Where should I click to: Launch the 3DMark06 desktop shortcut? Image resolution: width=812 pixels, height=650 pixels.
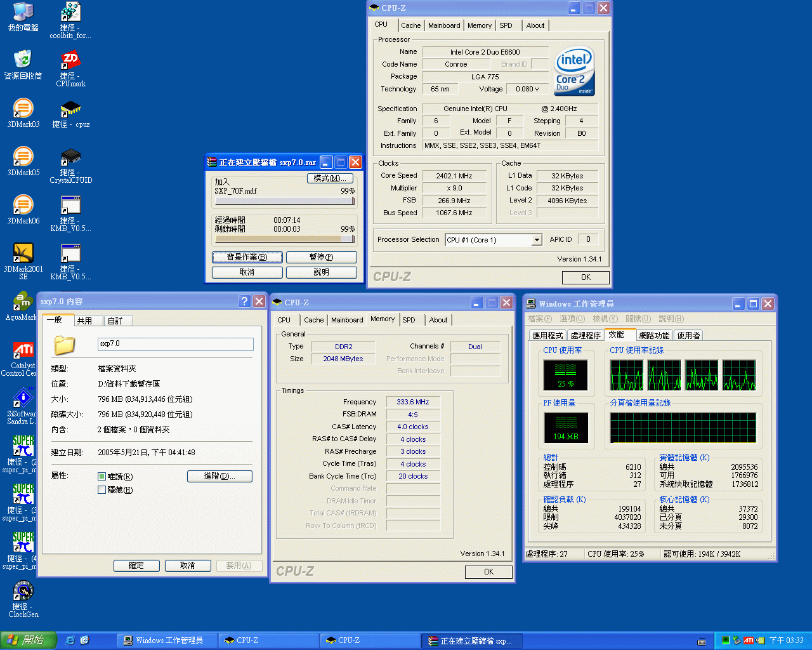23,209
